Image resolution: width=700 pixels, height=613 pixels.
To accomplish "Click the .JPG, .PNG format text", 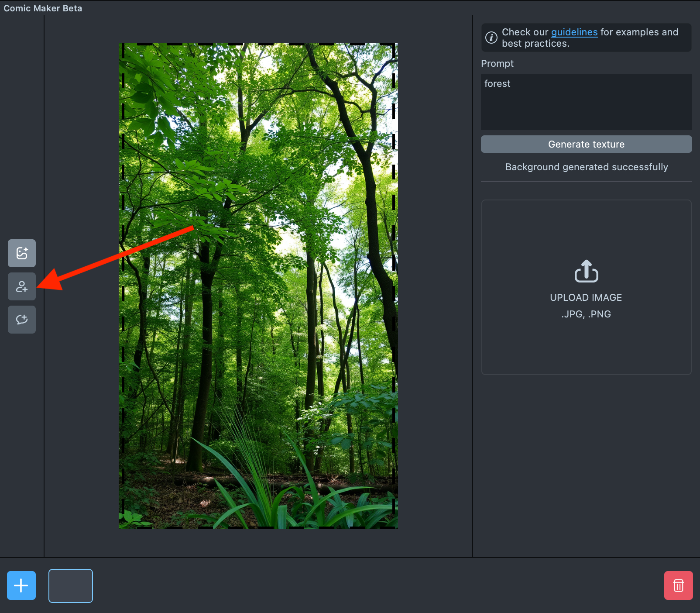I will 586,314.
